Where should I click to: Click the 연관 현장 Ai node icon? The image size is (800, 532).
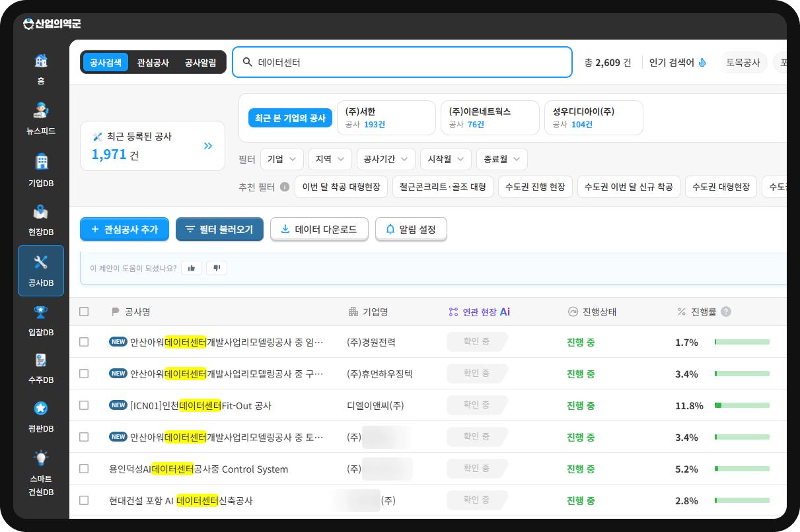453,312
